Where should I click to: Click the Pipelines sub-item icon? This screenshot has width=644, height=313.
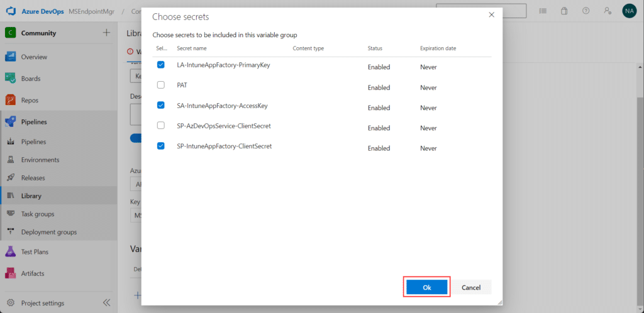[11, 142]
